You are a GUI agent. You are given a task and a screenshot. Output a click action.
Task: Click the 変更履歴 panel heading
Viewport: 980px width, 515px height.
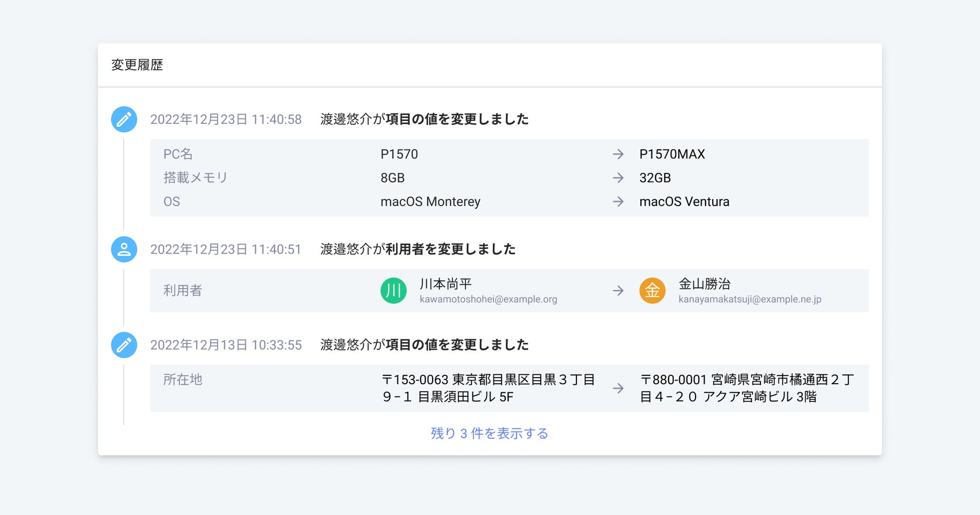[x=137, y=65]
